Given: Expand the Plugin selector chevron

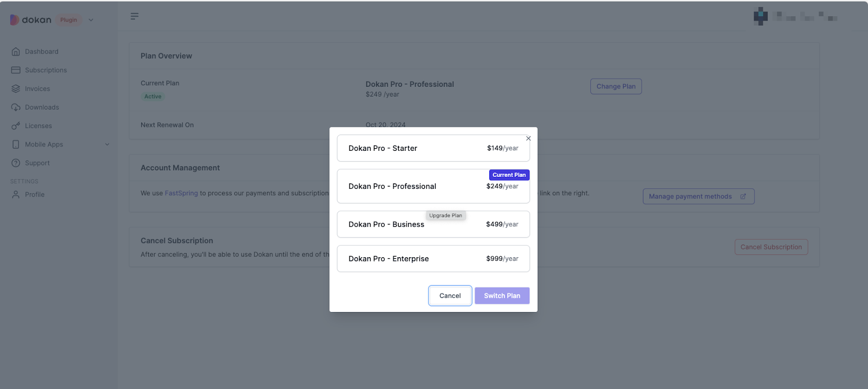Looking at the screenshot, I should [x=91, y=20].
